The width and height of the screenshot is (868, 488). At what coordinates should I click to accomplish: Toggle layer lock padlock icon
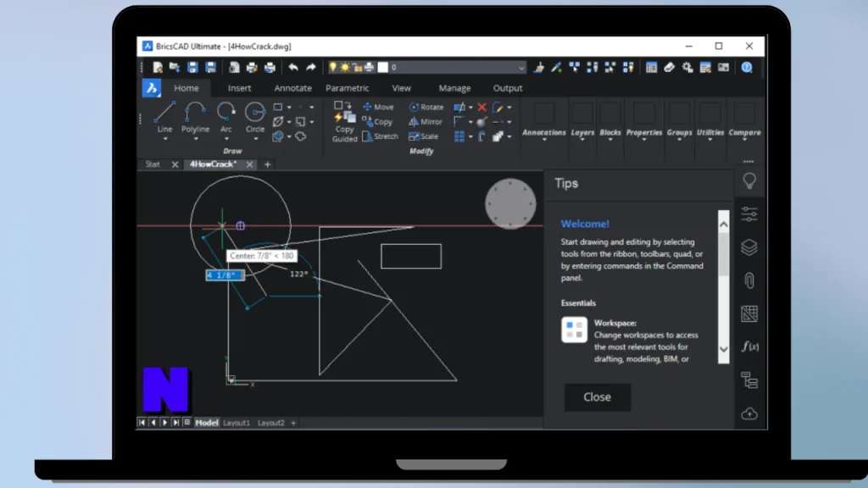357,68
